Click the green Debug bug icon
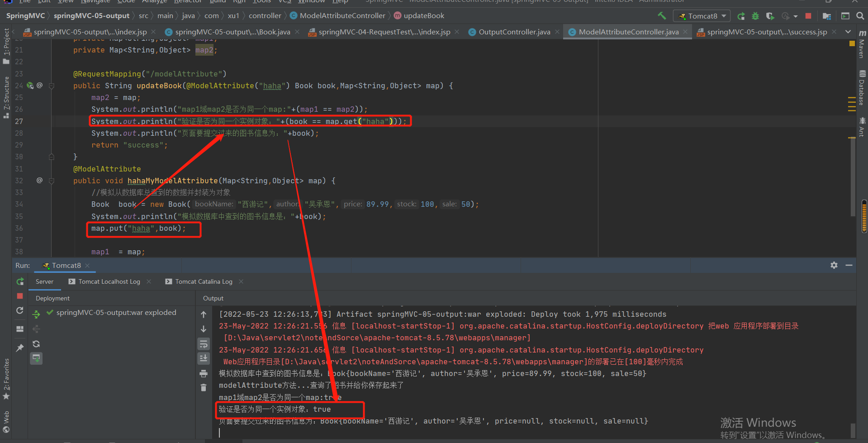This screenshot has width=868, height=443. click(x=755, y=16)
